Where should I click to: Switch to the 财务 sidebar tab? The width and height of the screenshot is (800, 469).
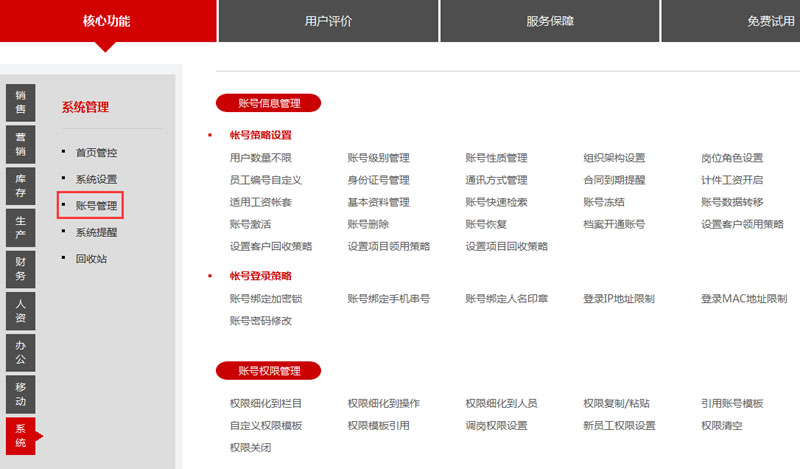pos(20,269)
